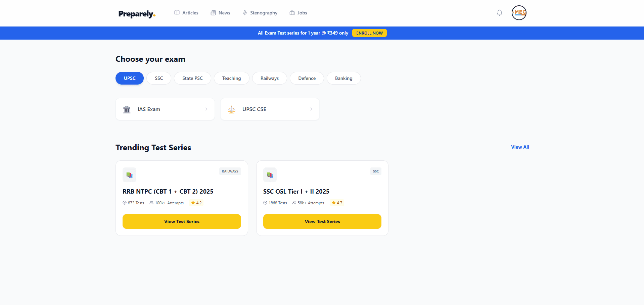Click the UPSC CSE scales icon

[x=231, y=109]
